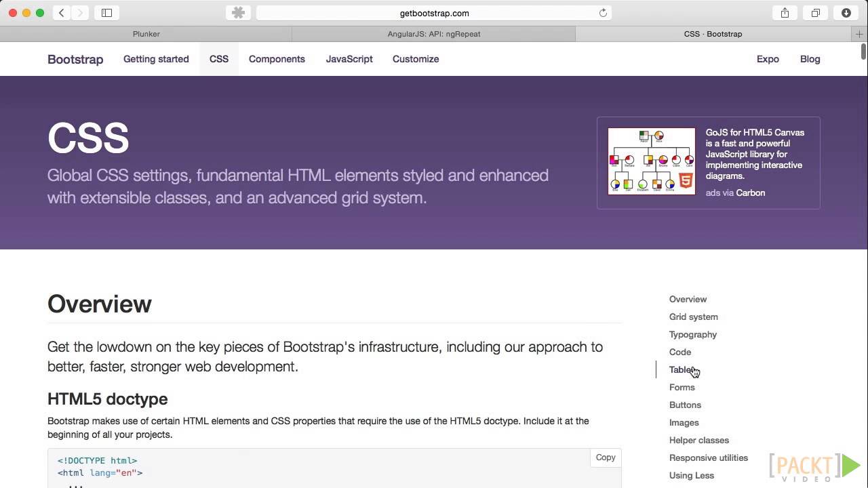Open Components in navbar
868x488 pixels.
coord(277,59)
